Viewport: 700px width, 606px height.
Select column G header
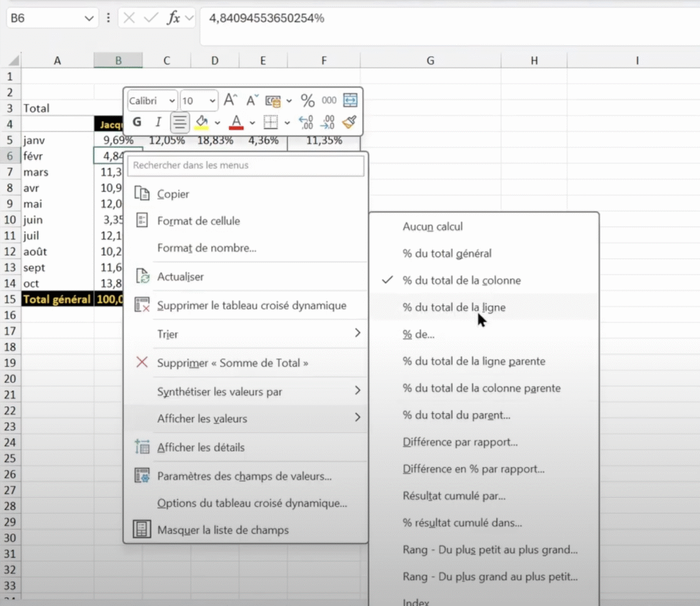(431, 60)
